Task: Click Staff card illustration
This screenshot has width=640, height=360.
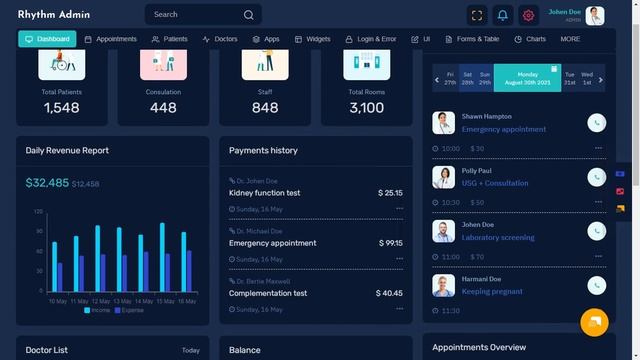Action: pos(265,64)
